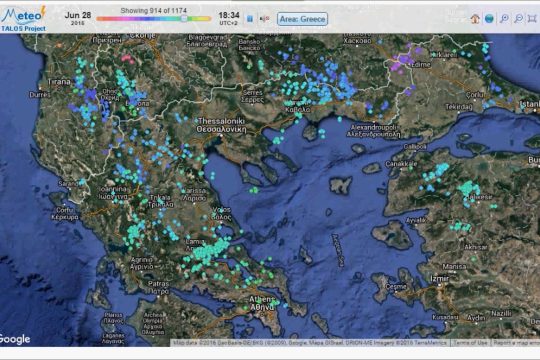Click the Nazilli label on the map
This screenshot has height=360, width=540.
click(501, 313)
